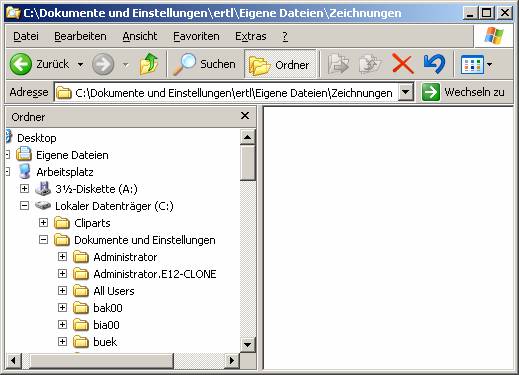519x375 pixels.
Task: Click the red X delete icon
Action: (x=403, y=64)
